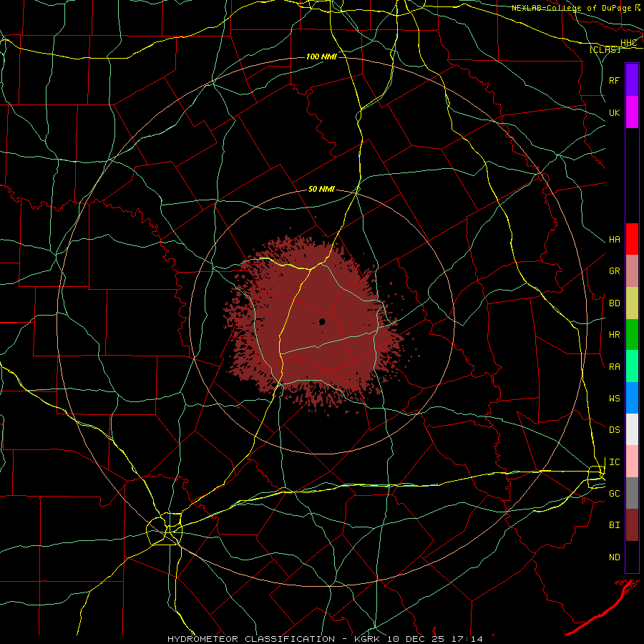Viewport: 644px width, 644px height.
Task: Click the [CLAS] units label
Action: click(605, 49)
